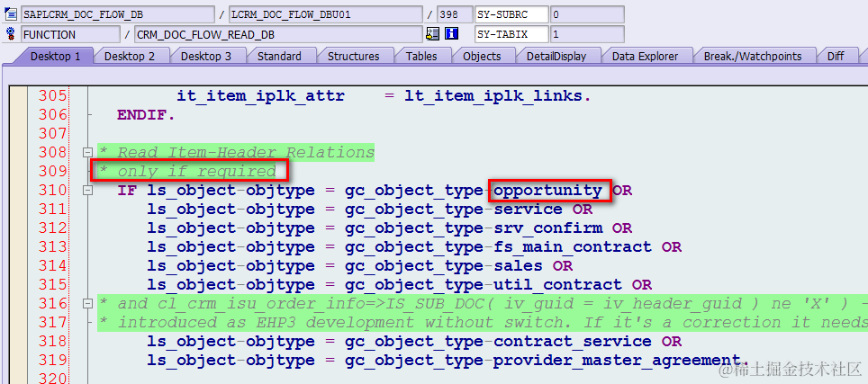
Task: Click line number 305 in the gutter
Action: pos(53,96)
